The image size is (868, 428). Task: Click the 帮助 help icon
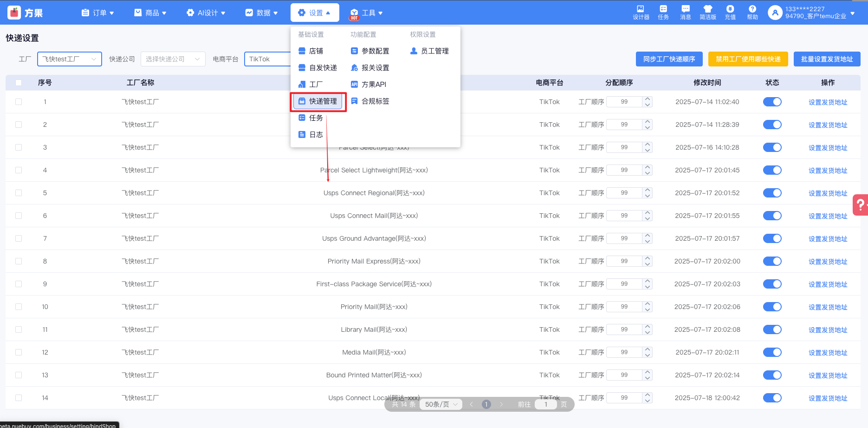(752, 12)
